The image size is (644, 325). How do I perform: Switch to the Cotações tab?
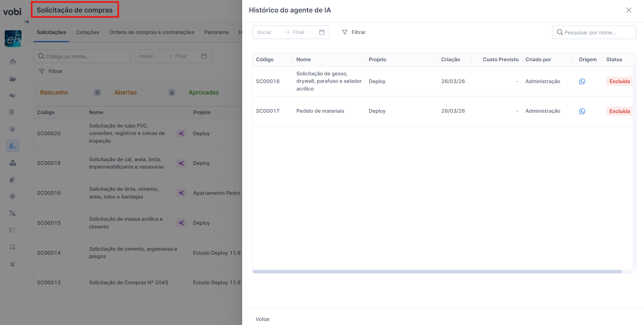click(x=88, y=32)
